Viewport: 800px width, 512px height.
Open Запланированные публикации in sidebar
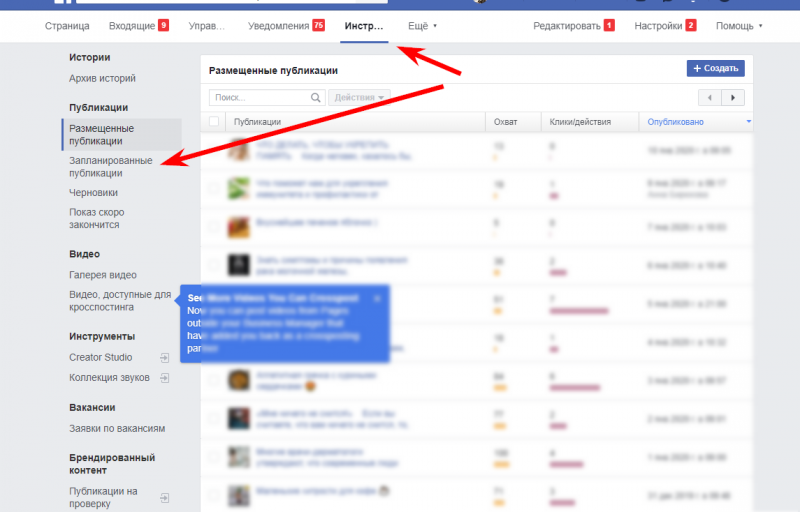pyautogui.click(x=110, y=166)
